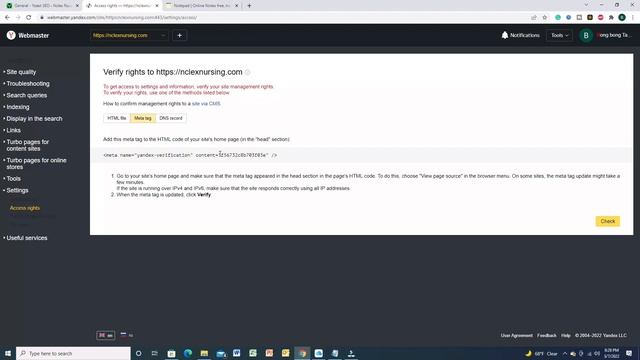Screen dimensions: 640x360
Task: Switch to the Russian flag language
Action: pos(127,335)
